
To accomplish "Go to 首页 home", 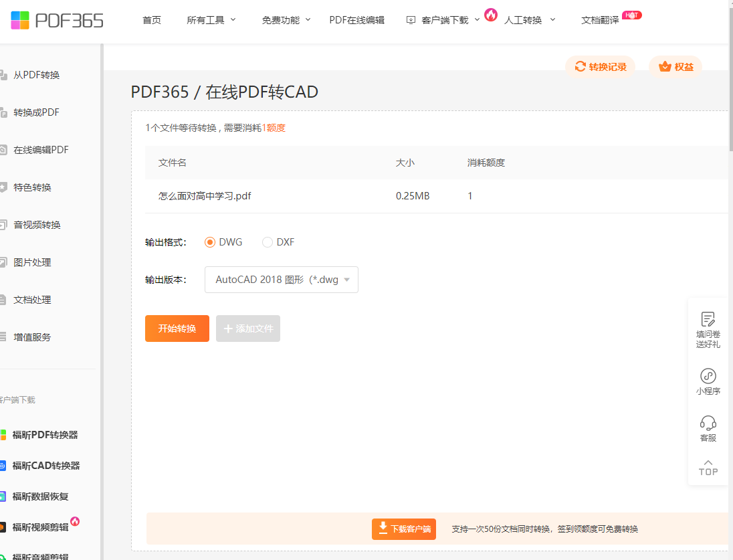I will pos(151,20).
